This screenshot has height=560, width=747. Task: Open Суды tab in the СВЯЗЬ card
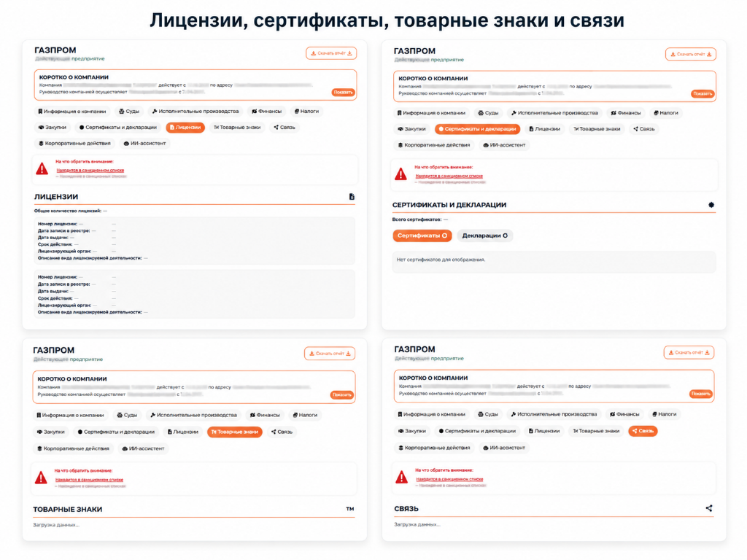(488, 414)
